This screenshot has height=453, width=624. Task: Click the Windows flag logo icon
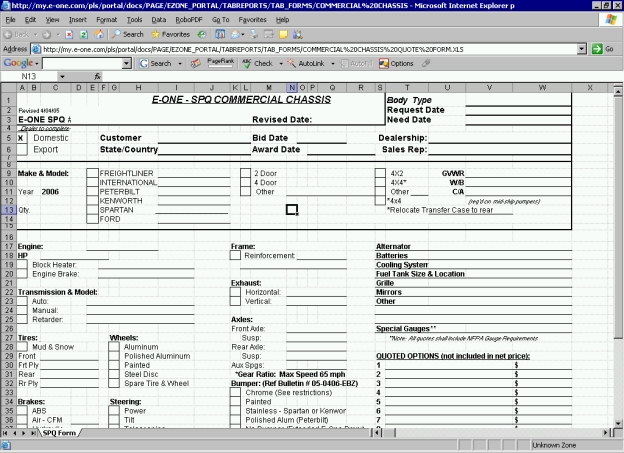coord(611,20)
